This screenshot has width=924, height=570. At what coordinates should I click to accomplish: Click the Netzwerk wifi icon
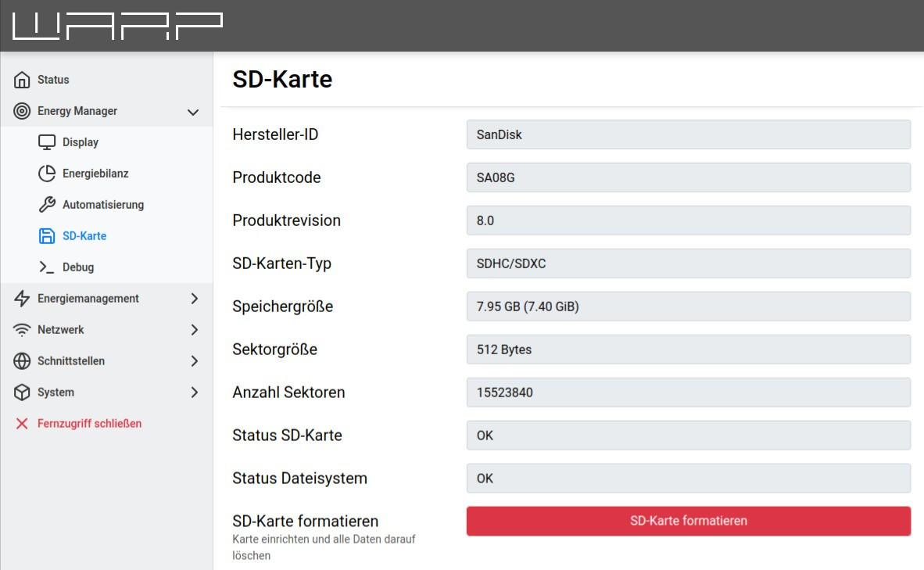coord(22,330)
